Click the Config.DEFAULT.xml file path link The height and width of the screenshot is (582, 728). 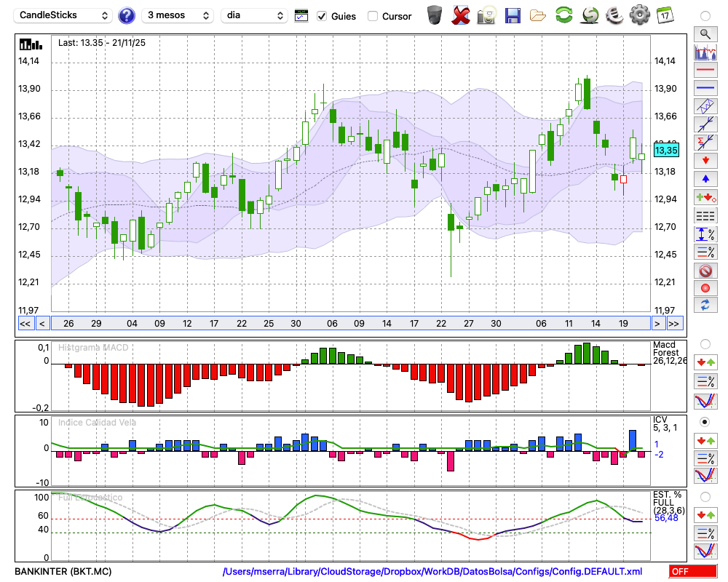click(432, 572)
